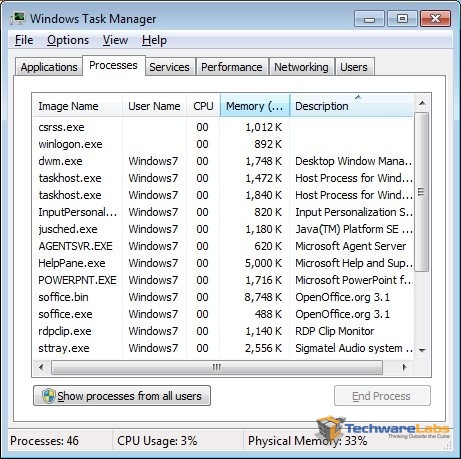Click the Task Manager title bar icon
Image resolution: width=461 pixels, height=459 pixels.
pos(18,18)
